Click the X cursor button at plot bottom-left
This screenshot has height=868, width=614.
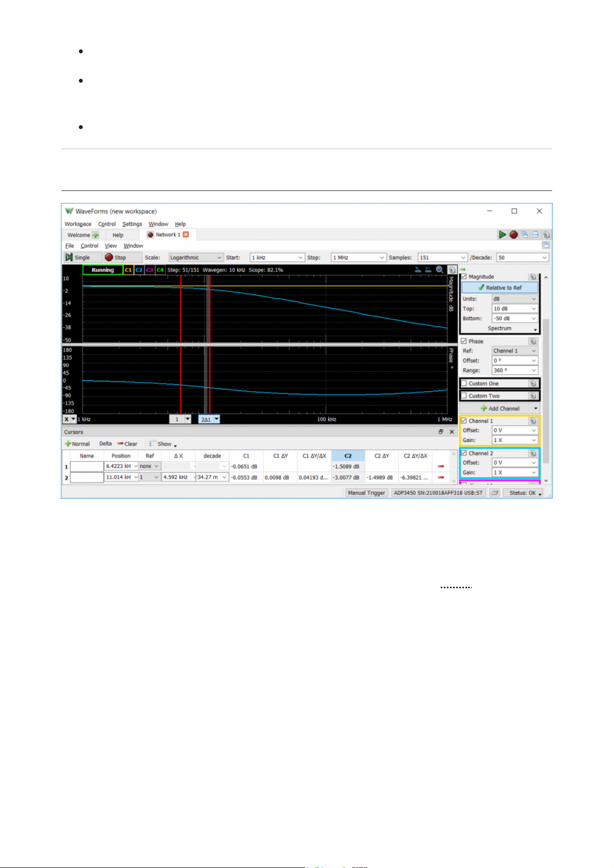pyautogui.click(x=67, y=419)
